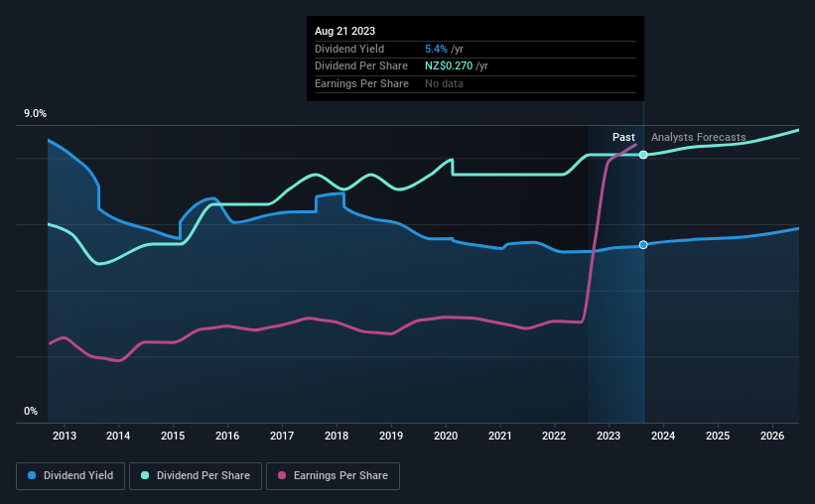This screenshot has height=504, width=815.
Task: Select the 2026 year label on axis
Action: pyautogui.click(x=772, y=436)
